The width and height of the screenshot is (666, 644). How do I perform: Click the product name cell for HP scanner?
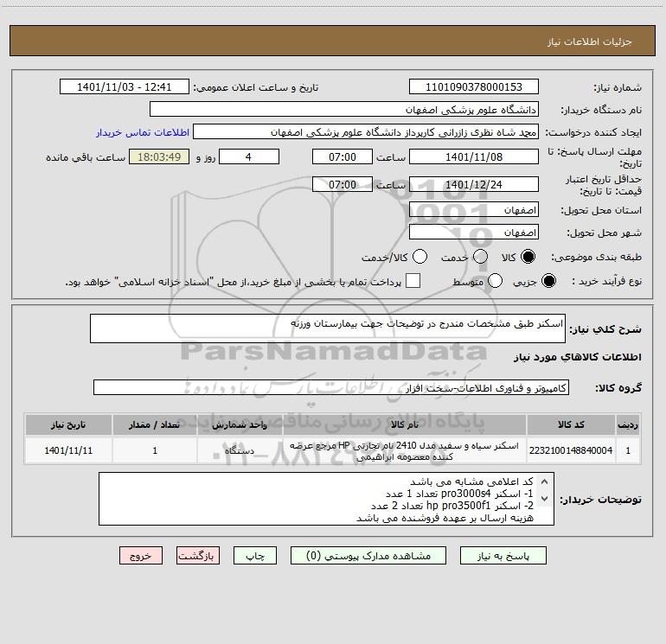click(405, 451)
